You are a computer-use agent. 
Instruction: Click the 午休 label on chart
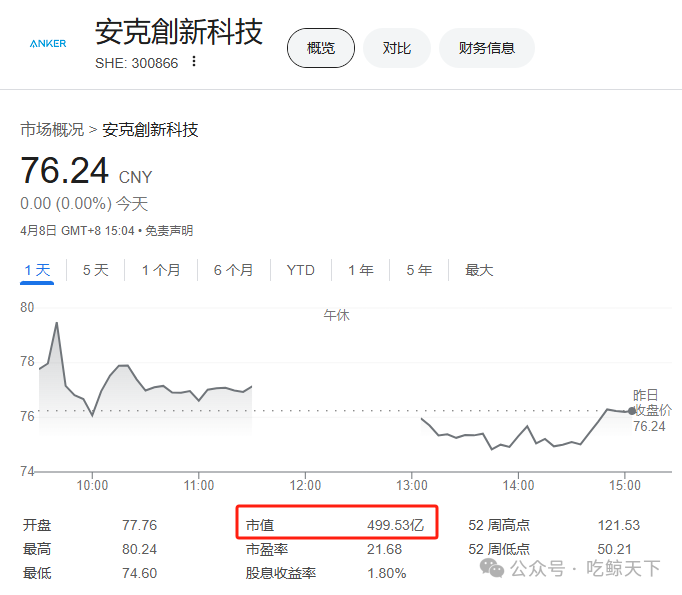point(336,315)
